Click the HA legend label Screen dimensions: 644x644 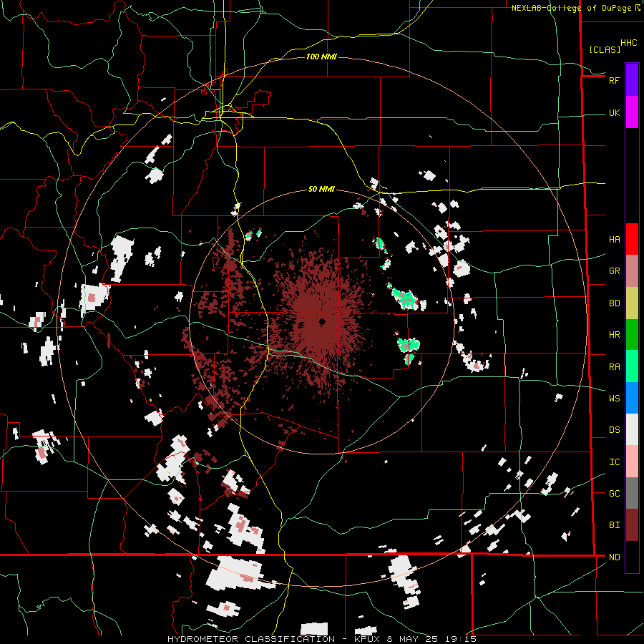[614, 240]
